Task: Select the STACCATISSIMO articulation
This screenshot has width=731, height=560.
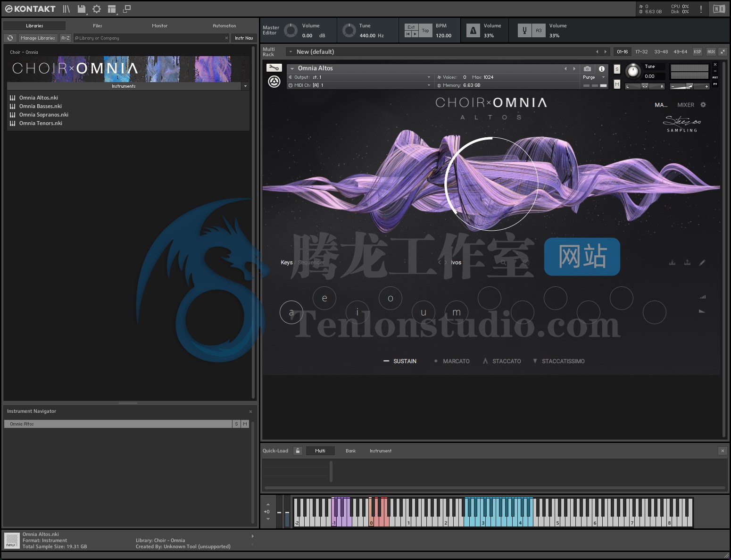Action: pos(558,361)
